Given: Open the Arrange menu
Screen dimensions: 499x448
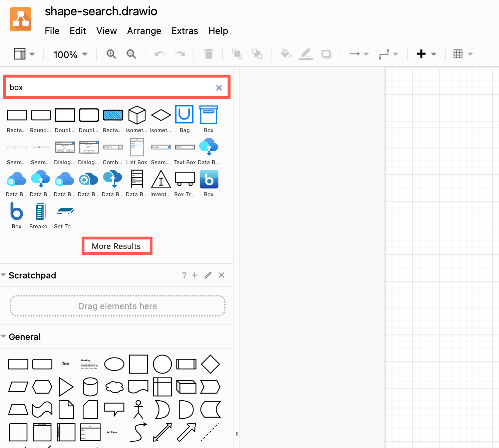Looking at the screenshot, I should click(x=144, y=31).
